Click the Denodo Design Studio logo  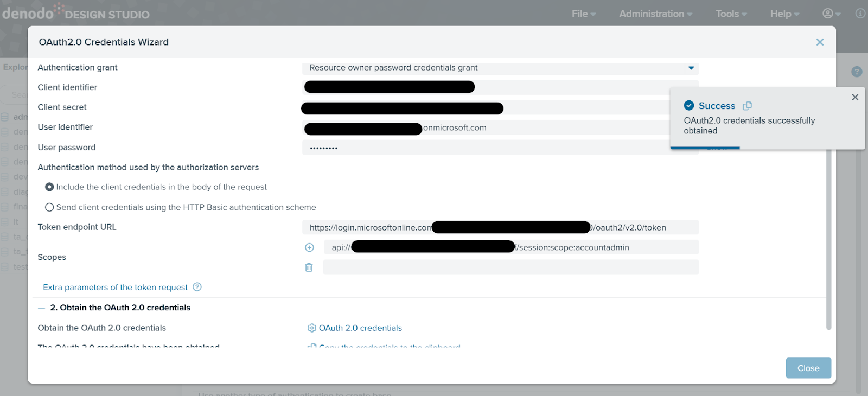[x=76, y=12]
